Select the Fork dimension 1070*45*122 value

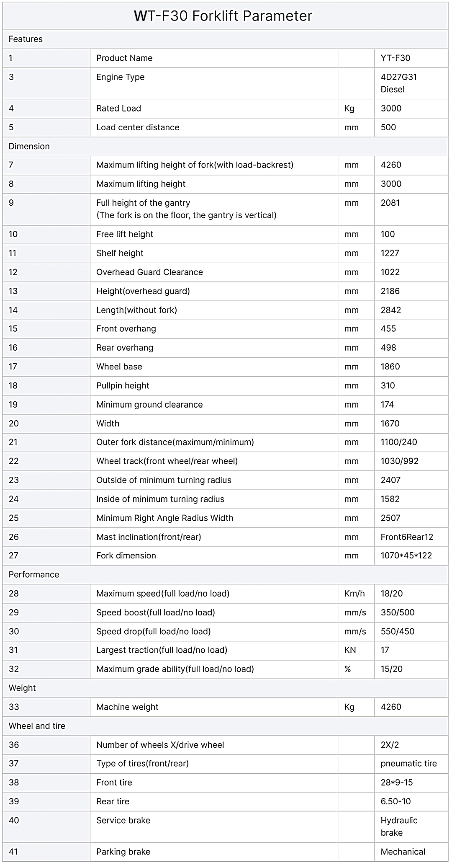coord(406,555)
